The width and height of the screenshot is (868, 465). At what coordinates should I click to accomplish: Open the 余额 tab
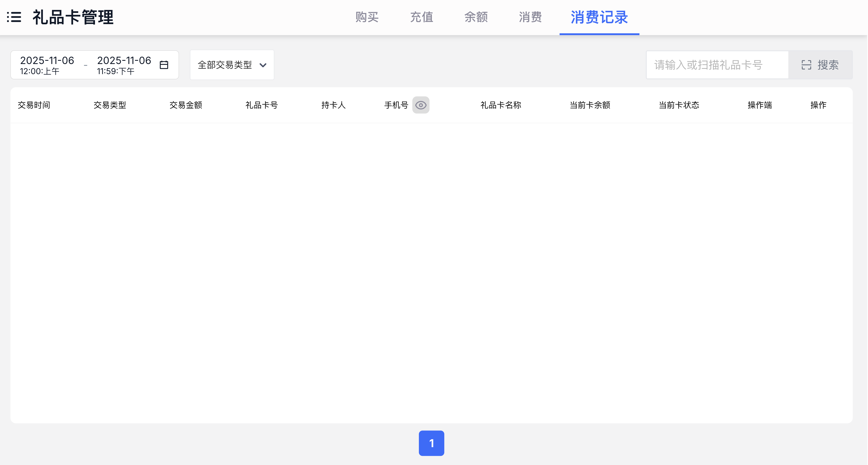476,17
